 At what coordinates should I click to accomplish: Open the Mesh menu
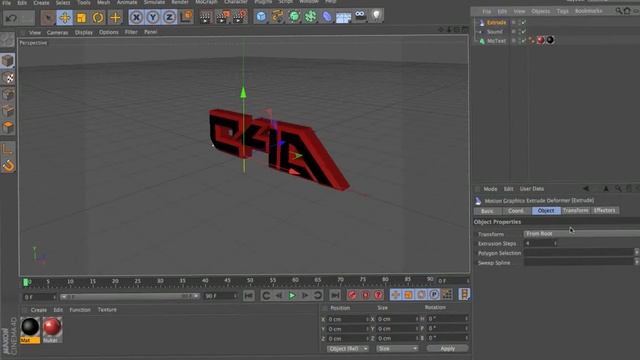(x=103, y=2)
